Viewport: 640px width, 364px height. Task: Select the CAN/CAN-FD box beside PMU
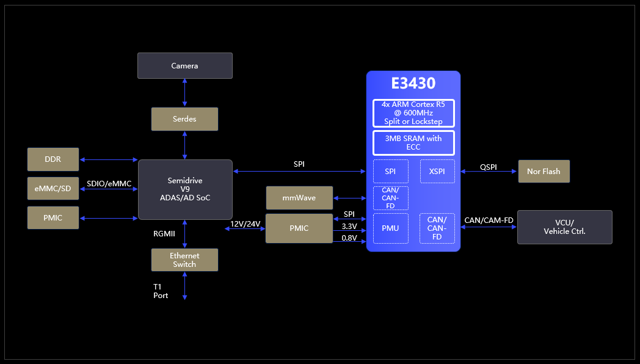(437, 228)
